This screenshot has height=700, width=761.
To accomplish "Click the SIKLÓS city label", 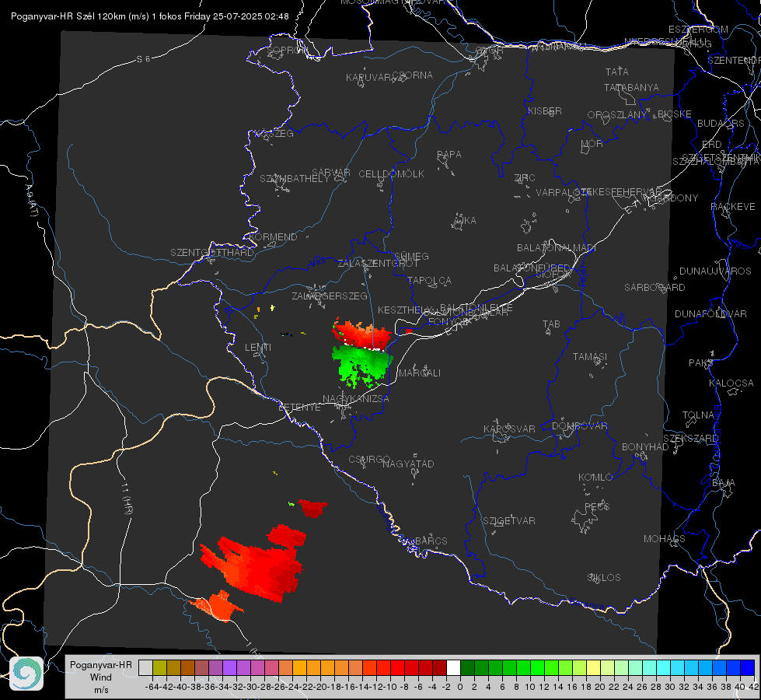I will (x=604, y=578).
